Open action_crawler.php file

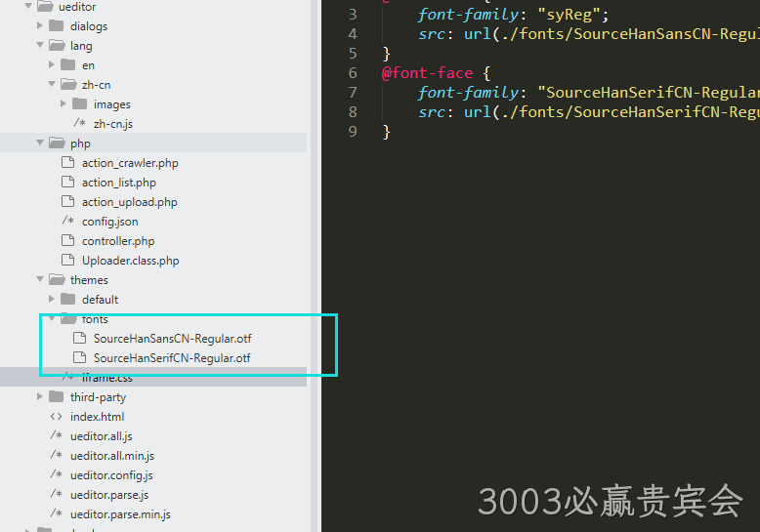pyautogui.click(x=130, y=163)
